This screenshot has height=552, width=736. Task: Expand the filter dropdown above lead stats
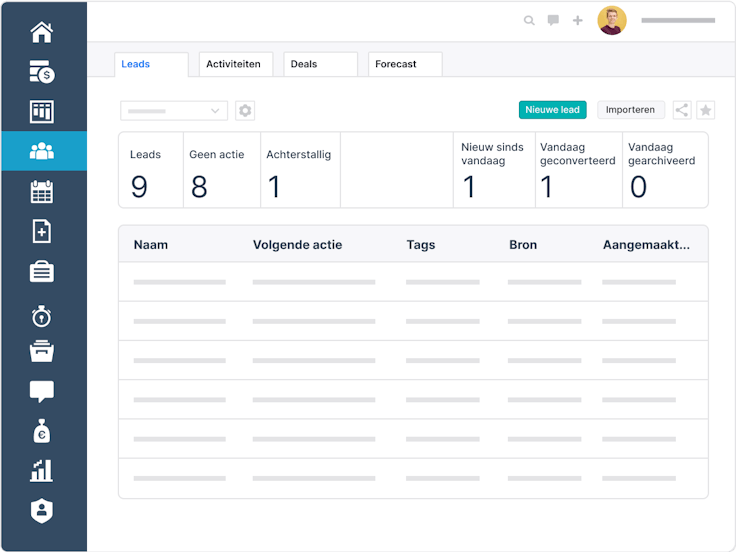(x=174, y=111)
